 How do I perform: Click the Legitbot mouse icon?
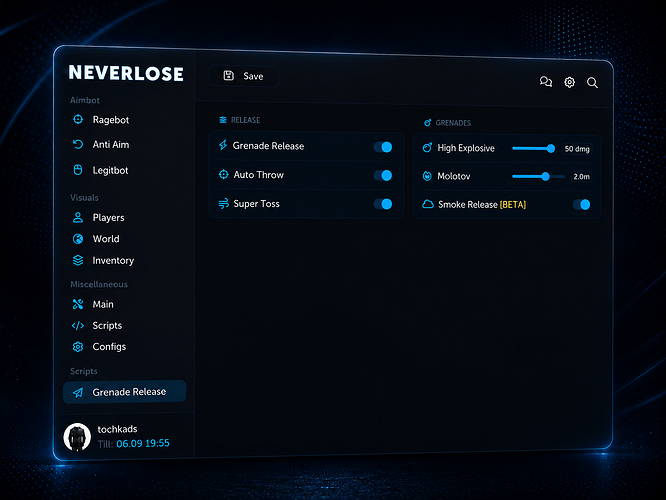click(x=78, y=170)
